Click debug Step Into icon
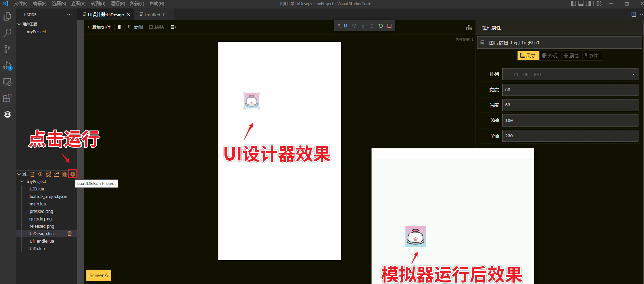Screen dimensions: 644x284 click(x=363, y=26)
